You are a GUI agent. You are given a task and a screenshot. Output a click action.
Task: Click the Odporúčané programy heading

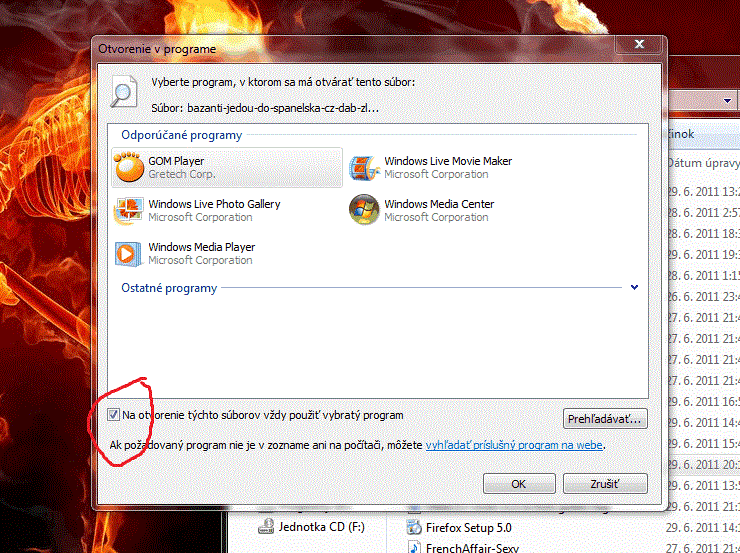point(181,135)
